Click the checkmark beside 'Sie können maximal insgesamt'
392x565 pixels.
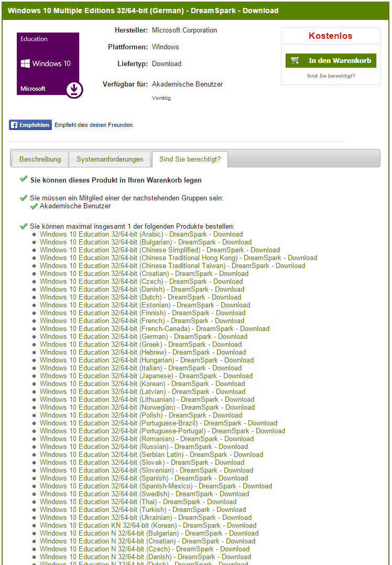(24, 226)
